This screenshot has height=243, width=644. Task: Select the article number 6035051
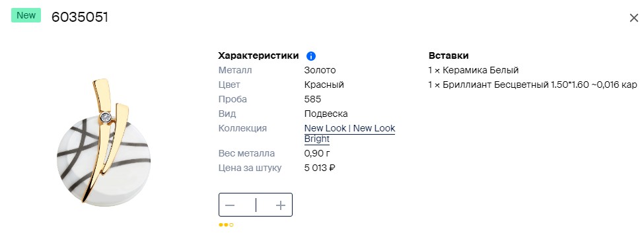tap(80, 17)
